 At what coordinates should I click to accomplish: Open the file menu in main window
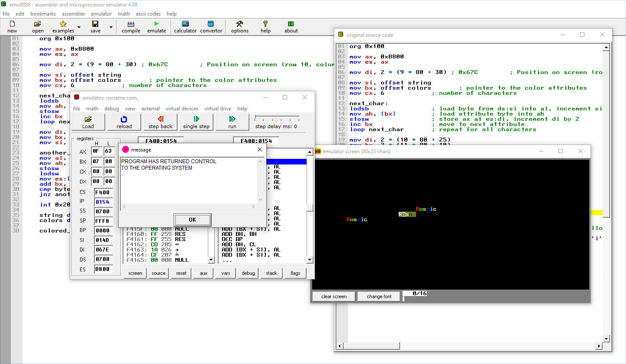tap(6, 14)
